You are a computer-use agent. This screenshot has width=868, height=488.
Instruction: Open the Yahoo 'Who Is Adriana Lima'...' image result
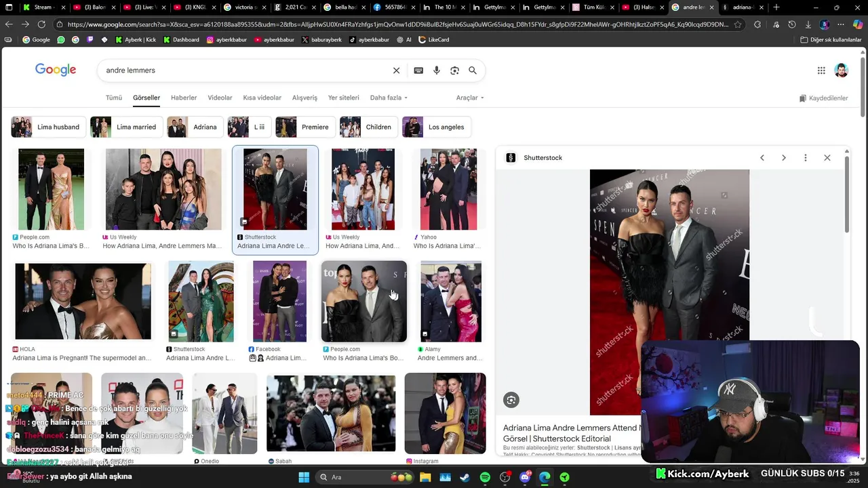448,189
